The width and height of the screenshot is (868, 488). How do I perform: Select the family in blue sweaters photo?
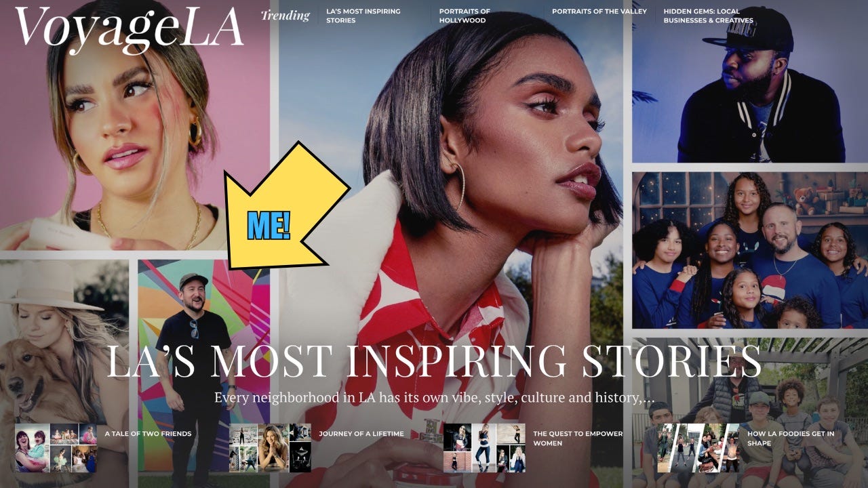[x=750, y=249]
